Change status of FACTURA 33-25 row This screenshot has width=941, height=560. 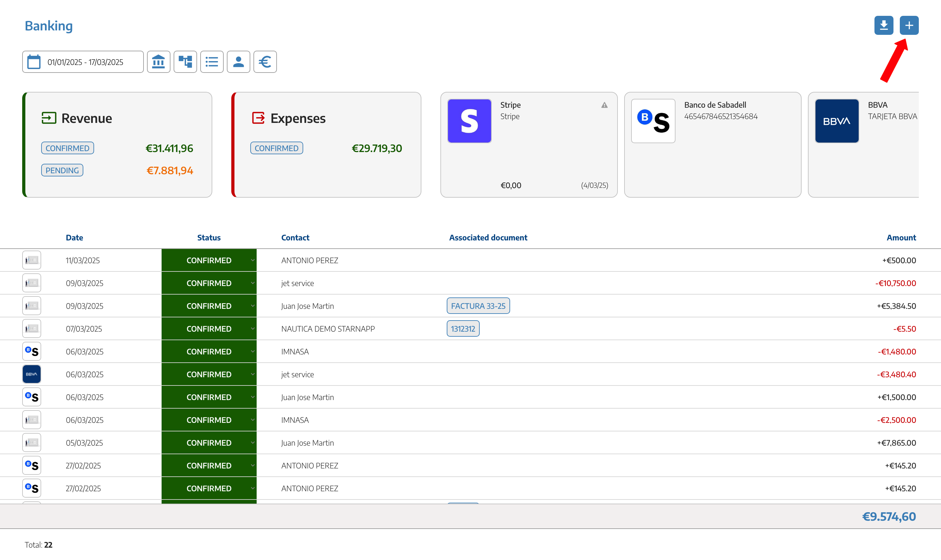click(x=209, y=306)
